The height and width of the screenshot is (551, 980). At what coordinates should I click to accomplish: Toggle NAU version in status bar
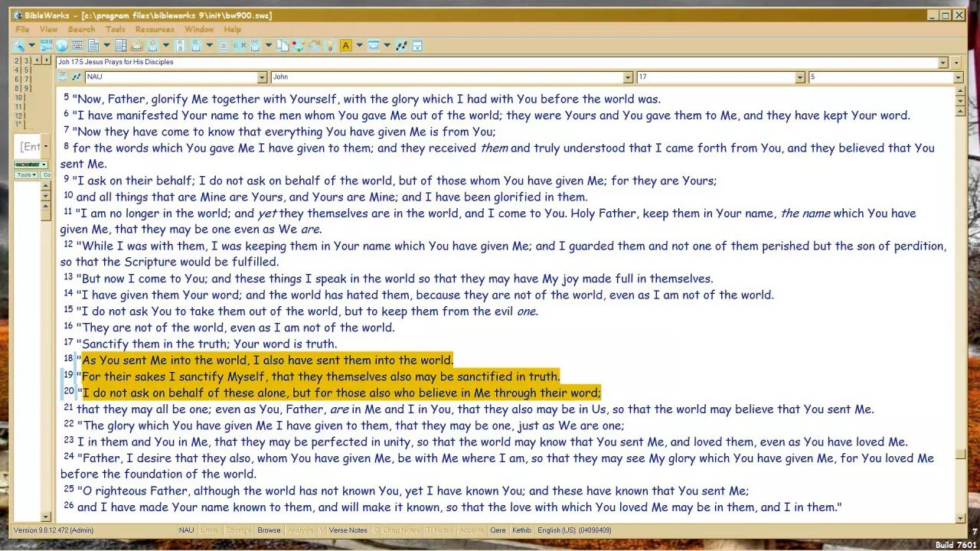point(186,530)
